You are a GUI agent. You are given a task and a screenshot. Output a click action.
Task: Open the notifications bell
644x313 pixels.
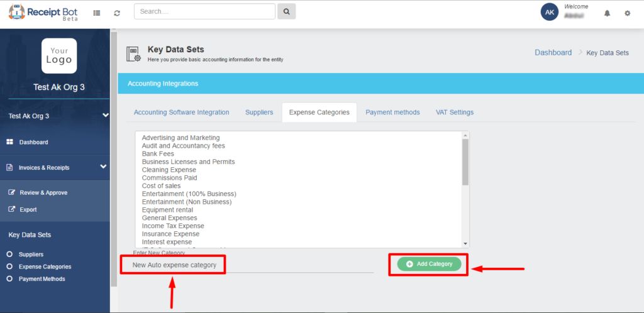click(607, 13)
